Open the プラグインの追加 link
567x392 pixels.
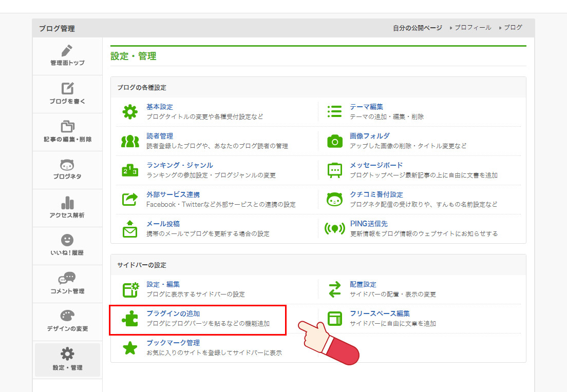pyautogui.click(x=173, y=313)
